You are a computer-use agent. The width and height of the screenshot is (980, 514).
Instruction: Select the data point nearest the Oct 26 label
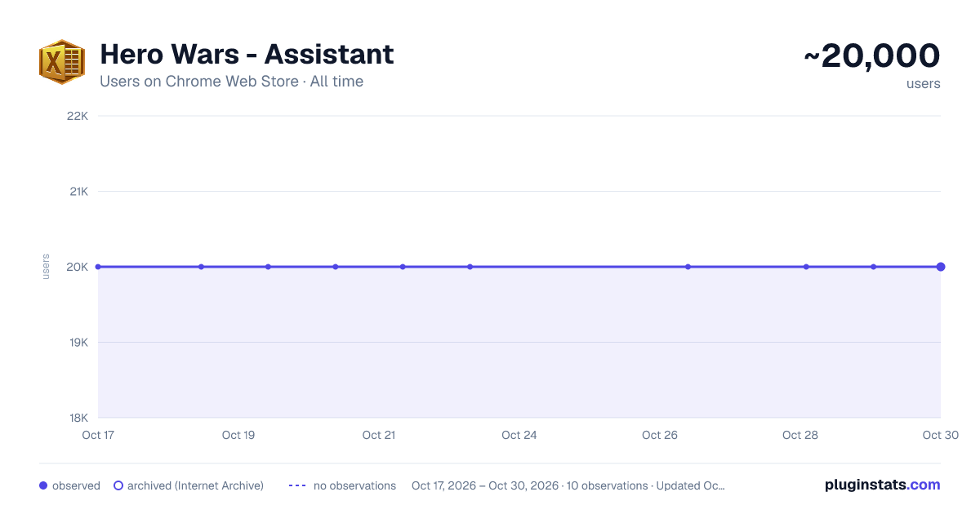pos(688,267)
